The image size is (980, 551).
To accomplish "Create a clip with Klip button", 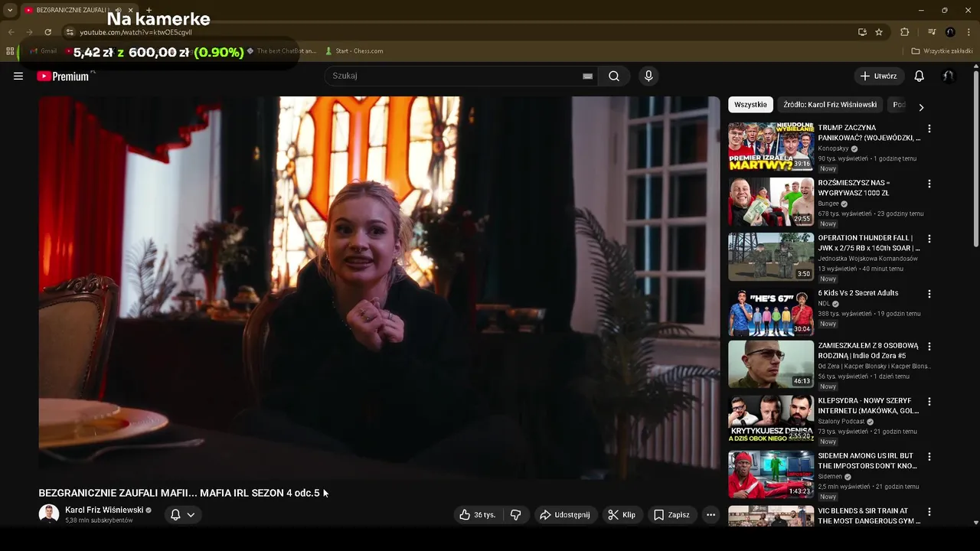I will pos(622,515).
